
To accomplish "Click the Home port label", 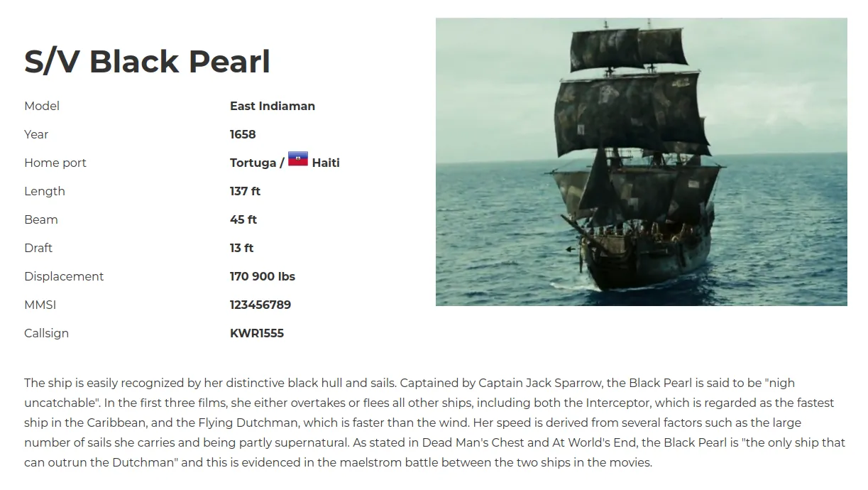I will pos(55,163).
